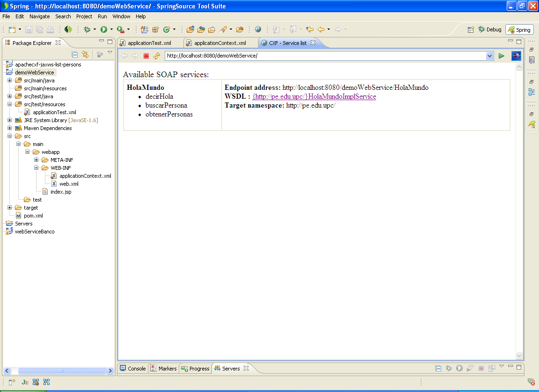Open the Project menu
This screenshot has height=392, width=539.
(x=84, y=16)
